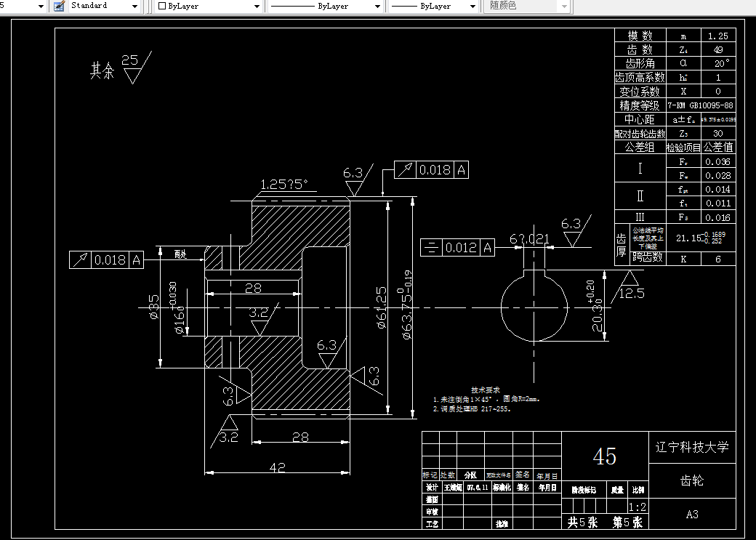Select the 42 overall width dimension
The height and width of the screenshot is (540, 756).
pyautogui.click(x=277, y=467)
